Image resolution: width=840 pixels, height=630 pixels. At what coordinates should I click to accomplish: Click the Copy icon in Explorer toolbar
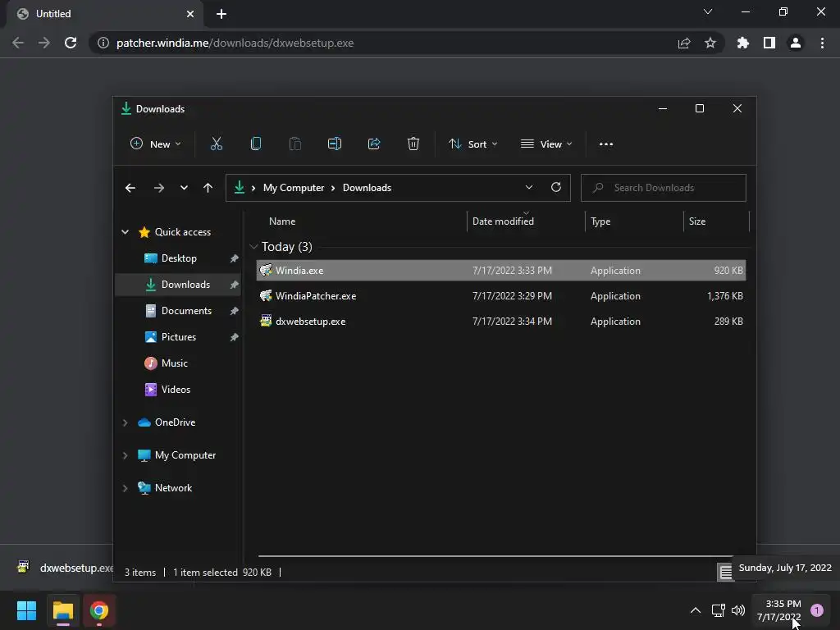coord(256,144)
